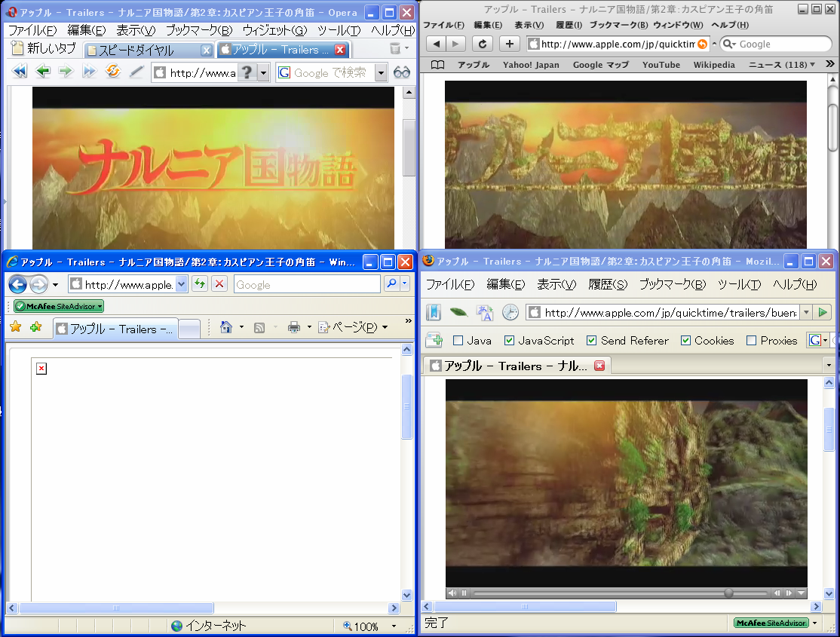Expand Firefox's URL history dropdown

point(806,312)
